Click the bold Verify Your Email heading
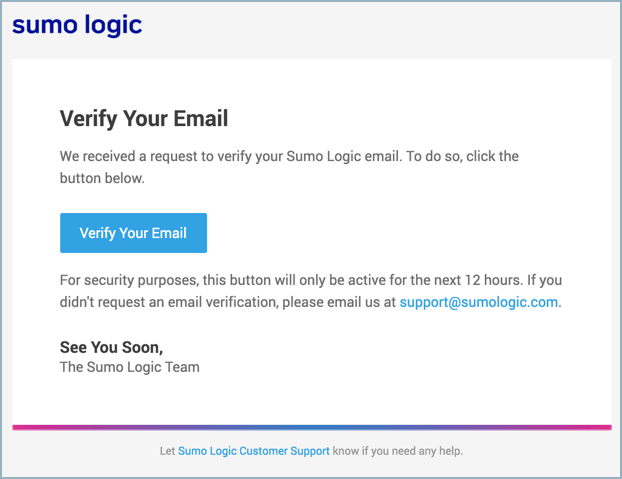Image resolution: width=622 pixels, height=479 pixels. (x=144, y=119)
